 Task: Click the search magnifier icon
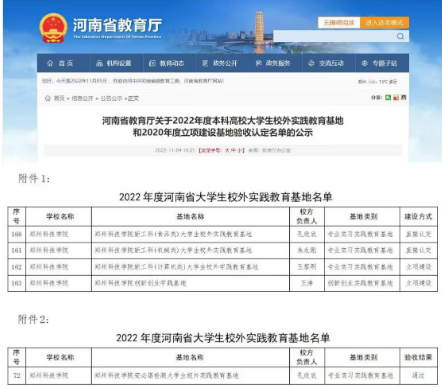400,36
